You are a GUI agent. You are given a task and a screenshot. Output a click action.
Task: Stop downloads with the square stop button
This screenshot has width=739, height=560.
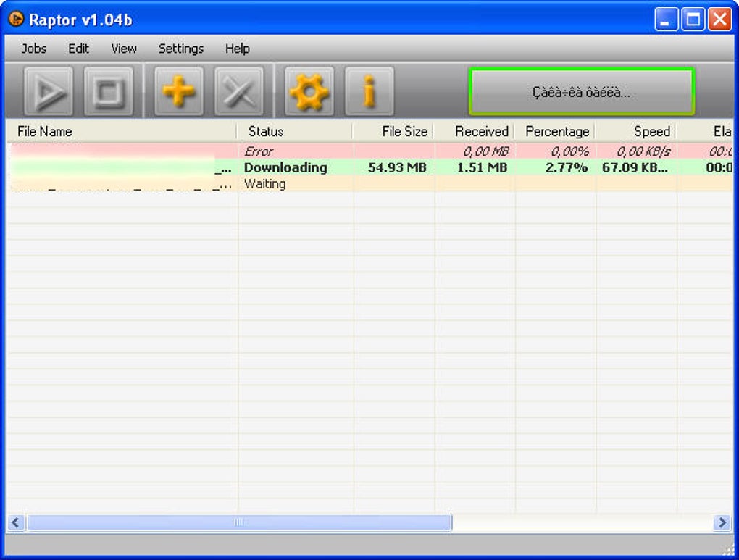coord(109,91)
